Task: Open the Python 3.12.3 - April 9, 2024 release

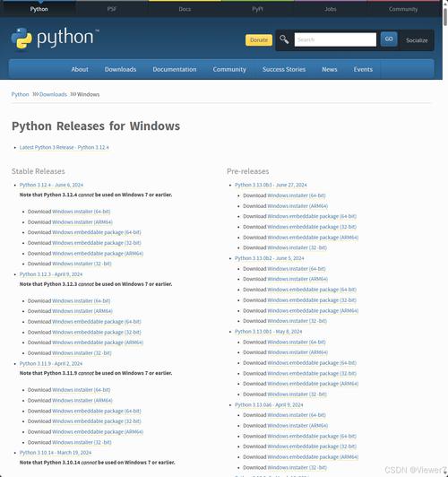Action: pos(51,274)
